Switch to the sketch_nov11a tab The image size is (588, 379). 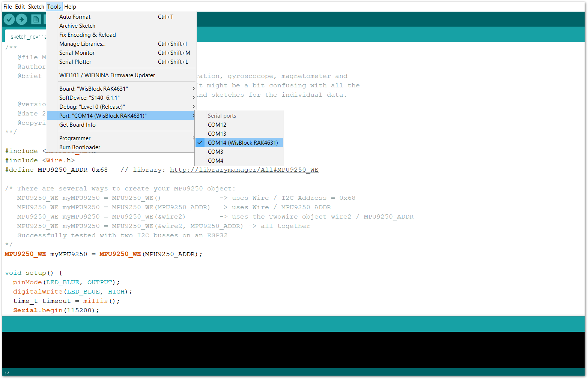(x=26, y=36)
